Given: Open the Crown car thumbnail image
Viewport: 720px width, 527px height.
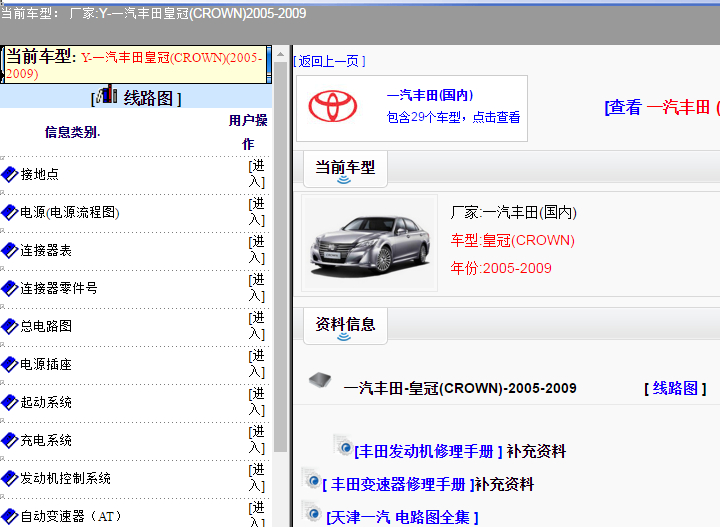Looking at the screenshot, I should tap(370, 243).
